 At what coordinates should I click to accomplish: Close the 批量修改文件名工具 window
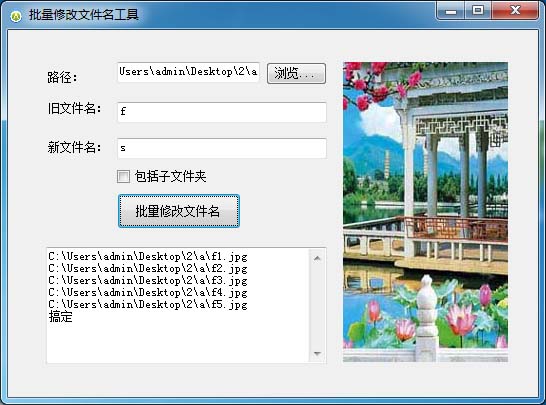click(x=515, y=11)
